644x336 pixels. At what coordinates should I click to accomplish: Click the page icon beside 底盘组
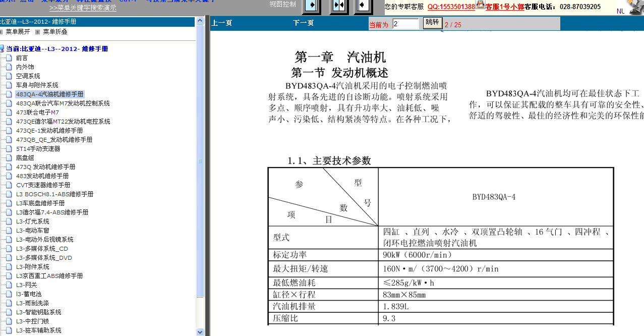pyautogui.click(x=9, y=158)
